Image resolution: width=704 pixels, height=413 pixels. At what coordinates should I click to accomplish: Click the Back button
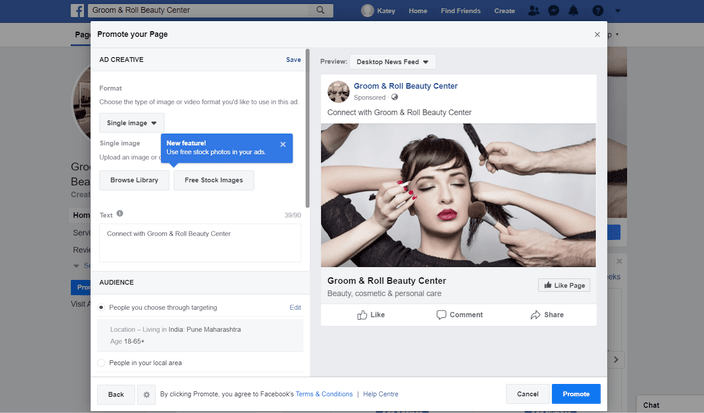pyautogui.click(x=116, y=395)
